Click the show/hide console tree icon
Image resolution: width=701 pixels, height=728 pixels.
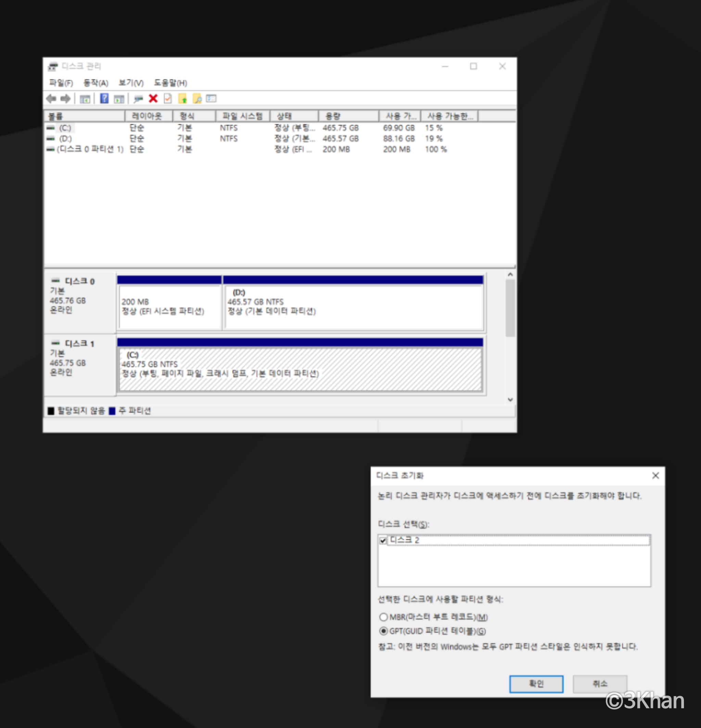tap(85, 99)
